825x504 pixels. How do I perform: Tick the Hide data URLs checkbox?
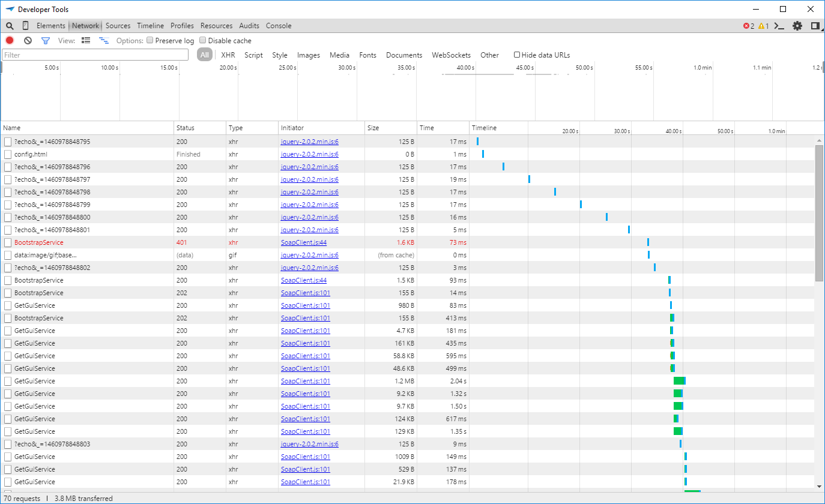(x=517, y=55)
